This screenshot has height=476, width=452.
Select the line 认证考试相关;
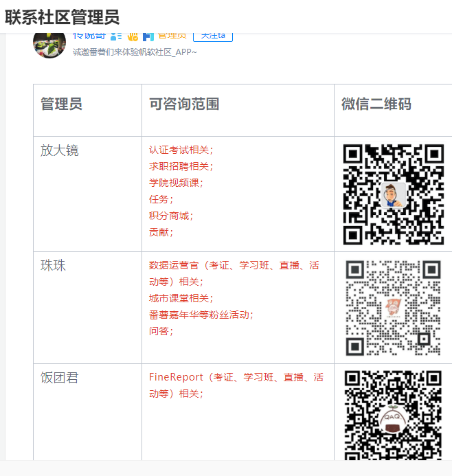click(181, 150)
